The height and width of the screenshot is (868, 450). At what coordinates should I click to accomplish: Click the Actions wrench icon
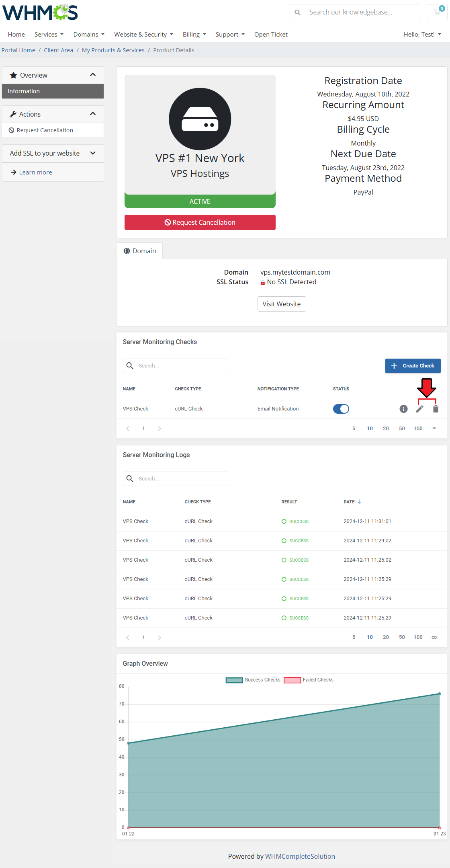[13, 114]
